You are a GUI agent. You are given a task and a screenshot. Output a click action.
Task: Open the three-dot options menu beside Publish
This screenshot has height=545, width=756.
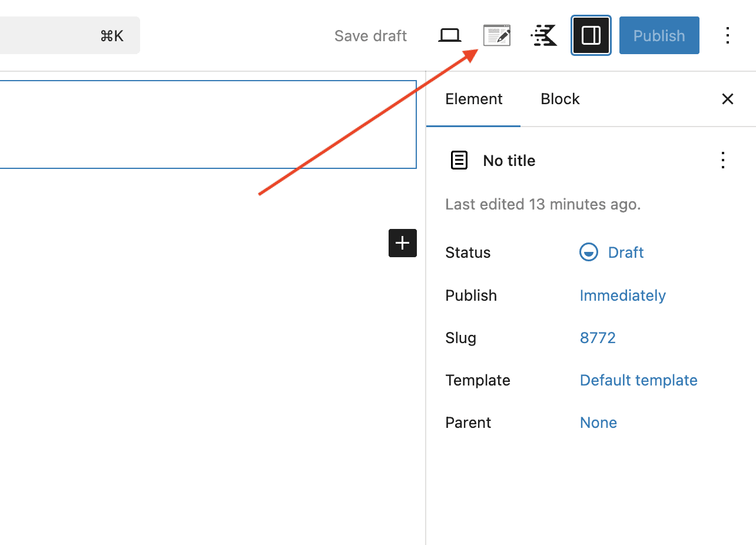[728, 36]
